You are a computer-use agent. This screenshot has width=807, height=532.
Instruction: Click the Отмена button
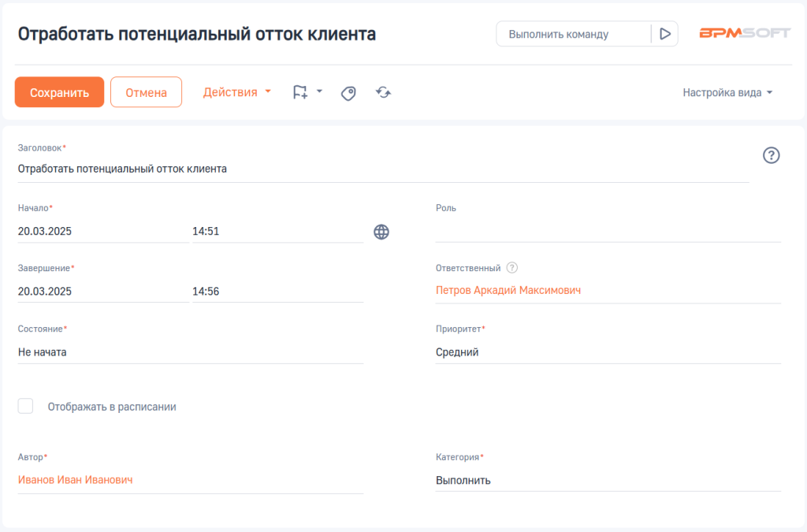[x=146, y=91]
